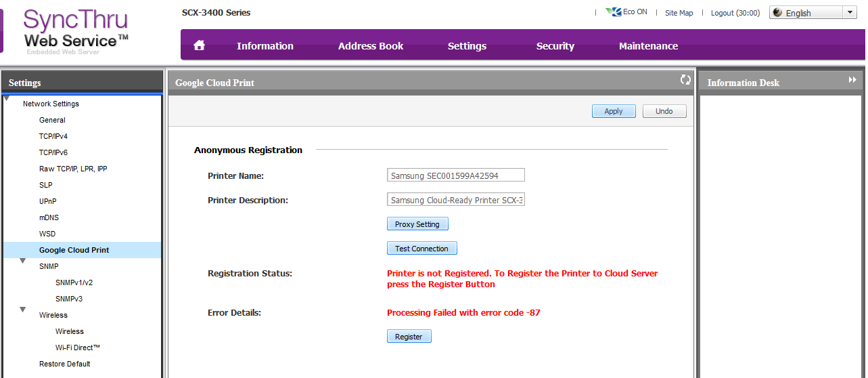Click the Undo button
This screenshot has width=868, height=378.
coord(664,111)
